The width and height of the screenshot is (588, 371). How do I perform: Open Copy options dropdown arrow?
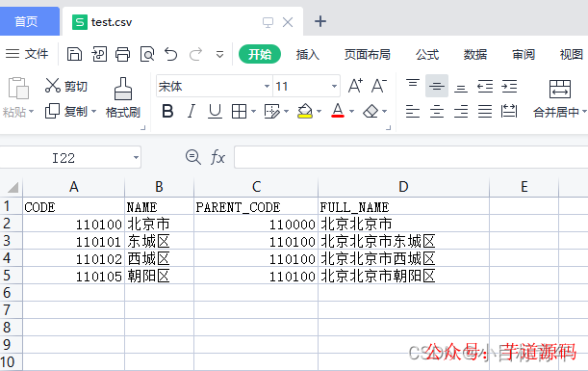point(93,112)
